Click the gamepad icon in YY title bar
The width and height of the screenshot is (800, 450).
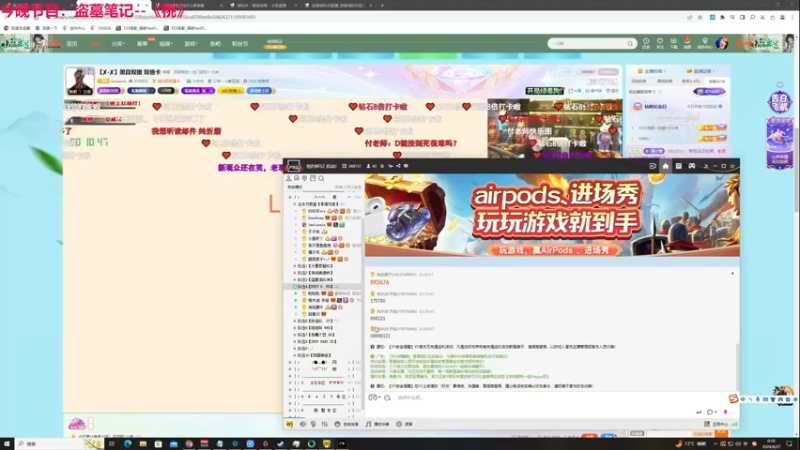click(691, 166)
